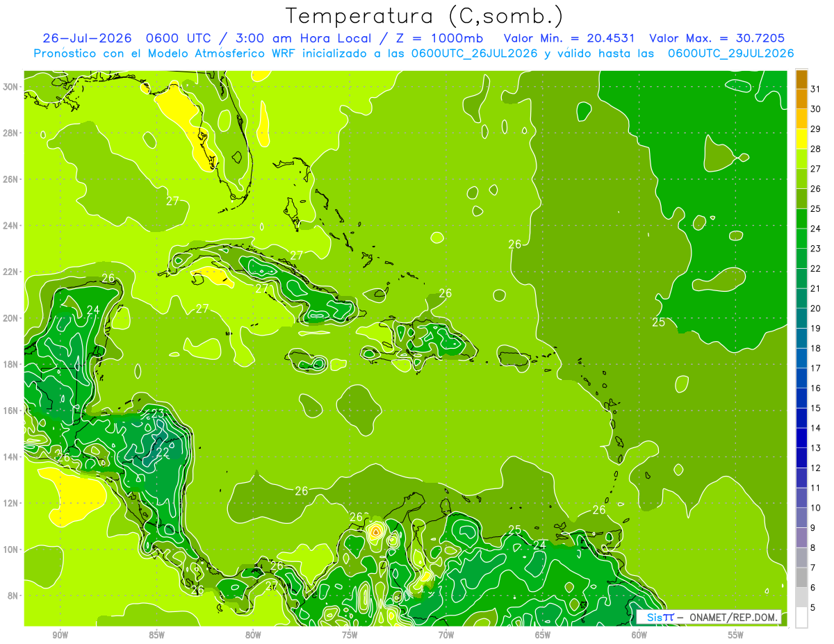Click the brown legend swatch above 31

pyautogui.click(x=801, y=79)
